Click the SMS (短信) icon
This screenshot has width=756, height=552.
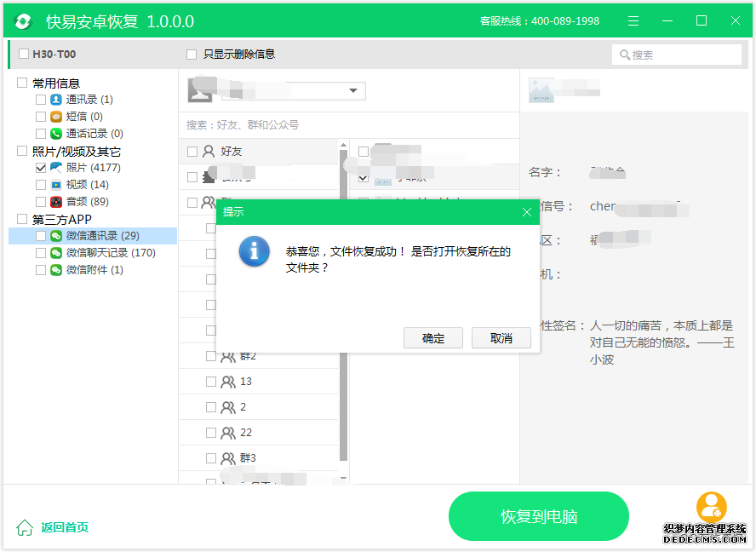click(x=56, y=117)
